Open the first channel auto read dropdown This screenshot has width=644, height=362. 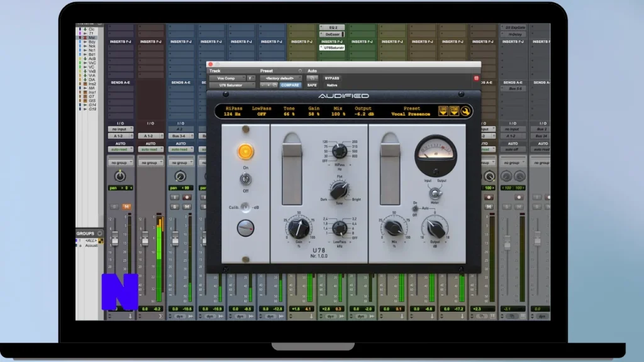pos(120,150)
